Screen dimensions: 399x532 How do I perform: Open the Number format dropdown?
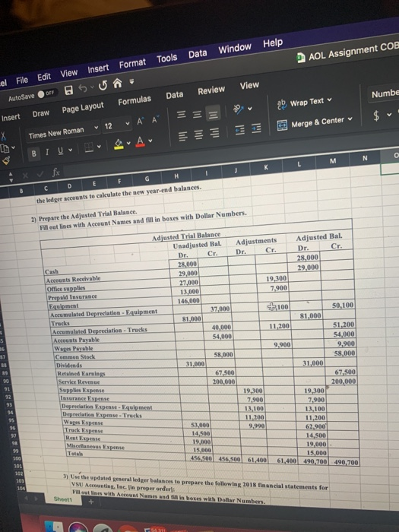pos(385,93)
